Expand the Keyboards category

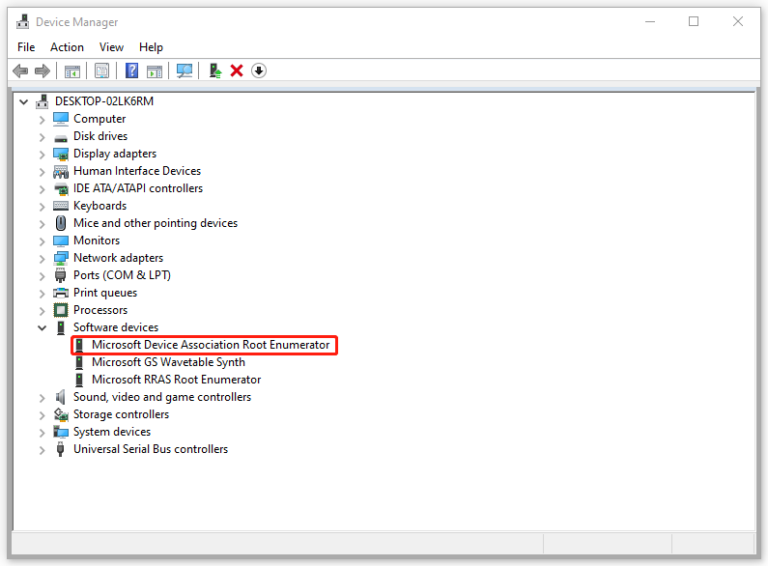(x=42, y=207)
